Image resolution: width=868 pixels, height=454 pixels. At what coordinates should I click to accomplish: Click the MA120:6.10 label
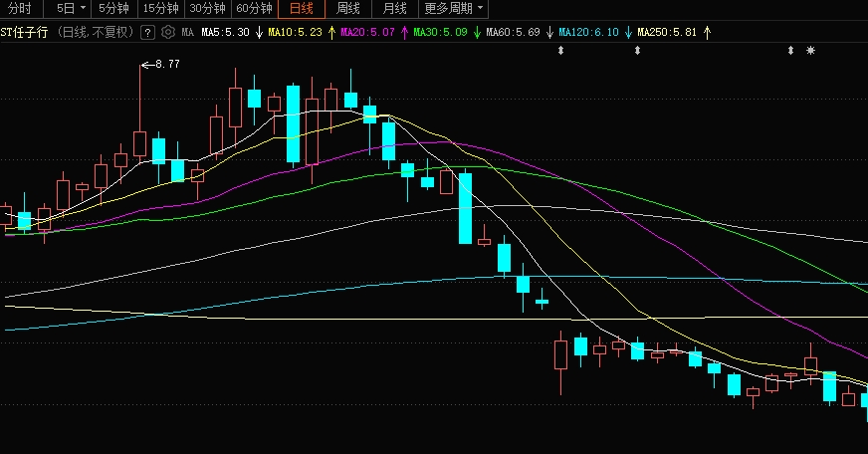point(588,32)
